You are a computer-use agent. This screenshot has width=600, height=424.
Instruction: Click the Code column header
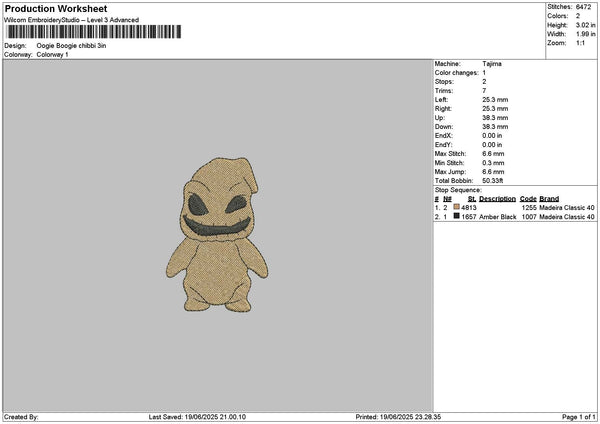(528, 198)
